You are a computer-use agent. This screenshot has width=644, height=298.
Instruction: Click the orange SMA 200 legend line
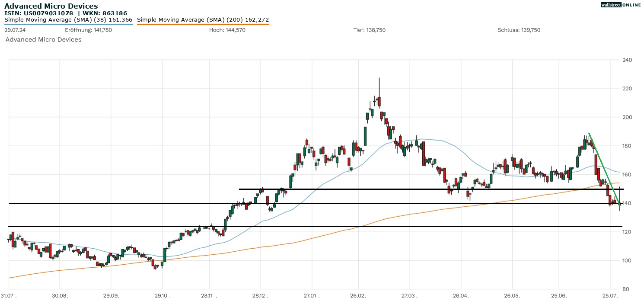[x=203, y=24]
